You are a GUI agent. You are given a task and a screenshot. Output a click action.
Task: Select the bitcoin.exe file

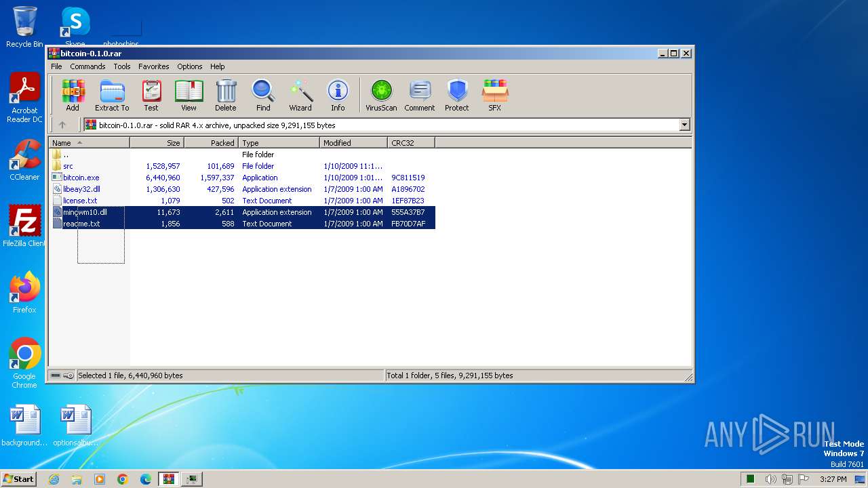[242, 178]
